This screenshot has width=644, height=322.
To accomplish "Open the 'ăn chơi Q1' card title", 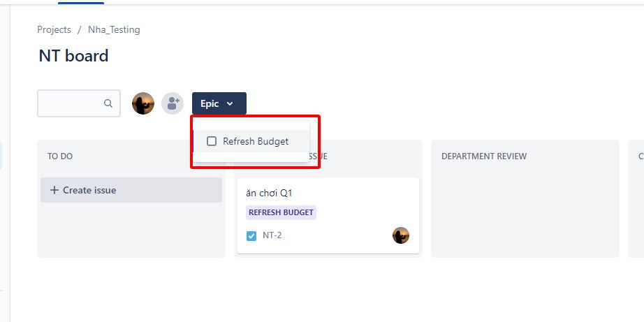I will tap(270, 193).
